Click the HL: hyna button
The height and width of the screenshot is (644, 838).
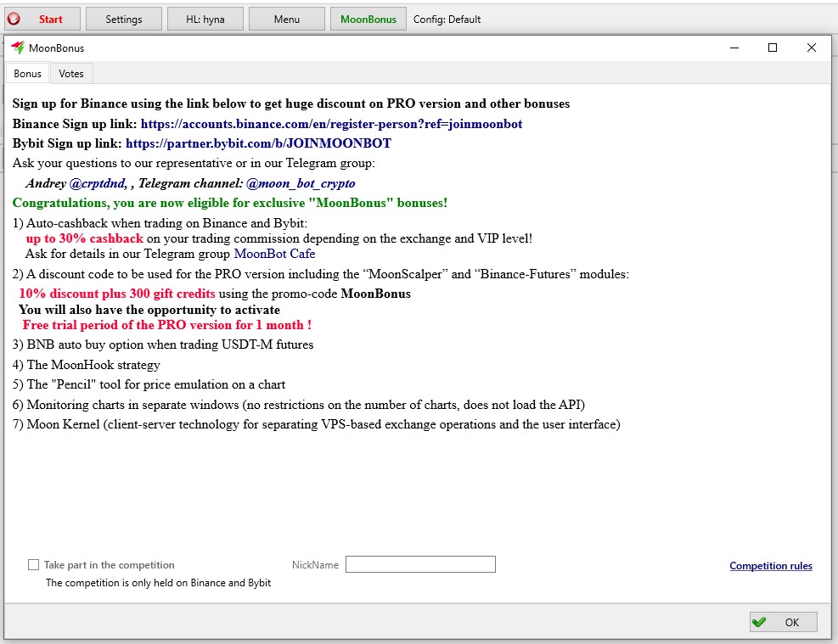[x=205, y=19]
